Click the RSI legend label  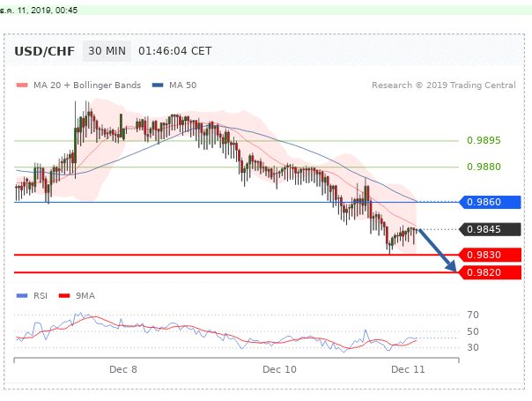coord(41,296)
